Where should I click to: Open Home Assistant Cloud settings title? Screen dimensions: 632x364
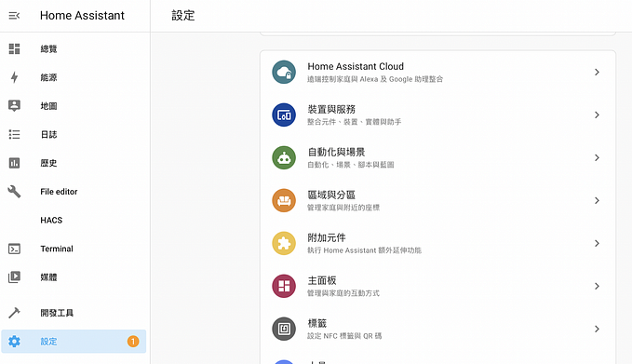coord(356,66)
